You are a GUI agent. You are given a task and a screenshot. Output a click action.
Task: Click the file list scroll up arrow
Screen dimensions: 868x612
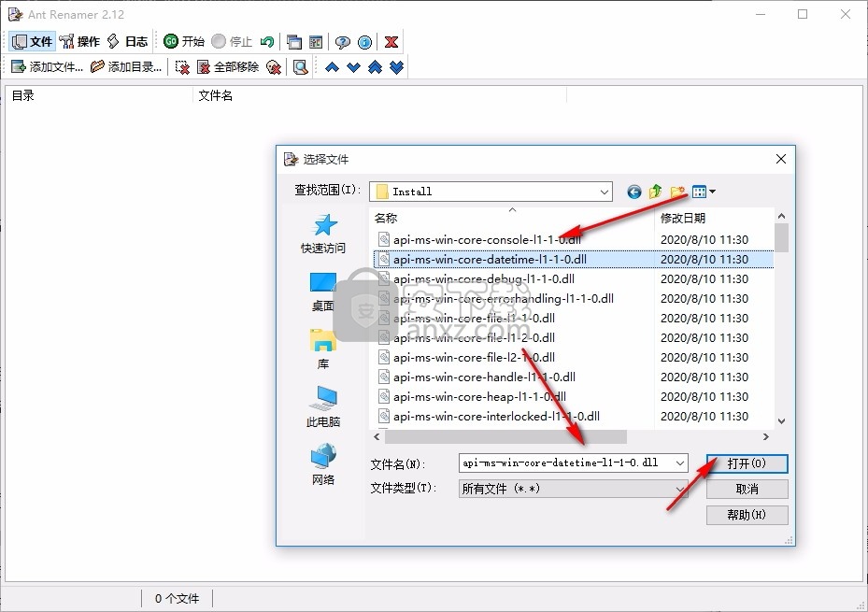781,216
